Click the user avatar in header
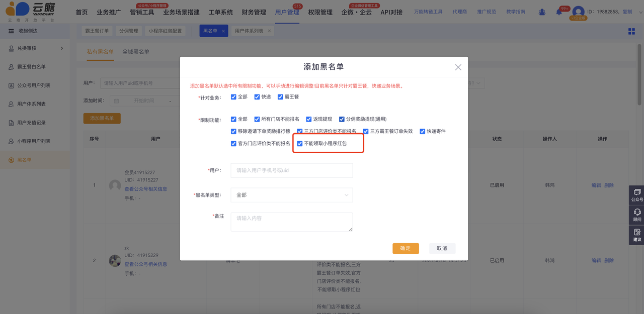The image size is (644, 314). pyautogui.click(x=578, y=12)
